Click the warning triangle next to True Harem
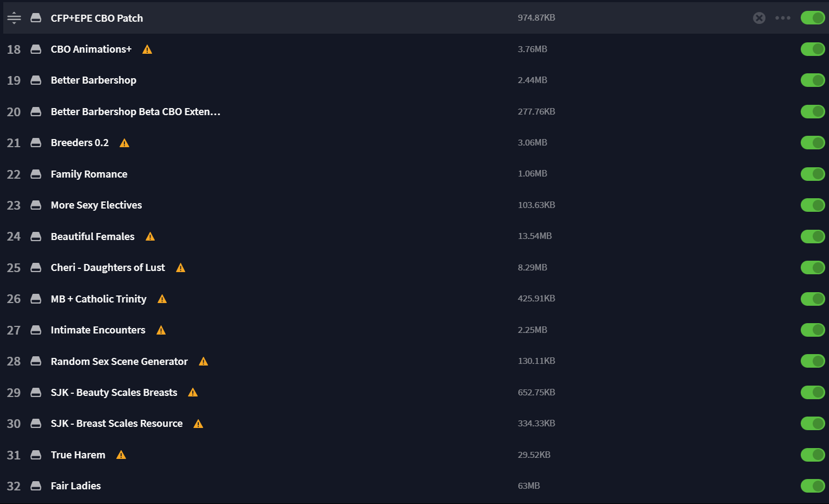829x504 pixels. click(121, 455)
